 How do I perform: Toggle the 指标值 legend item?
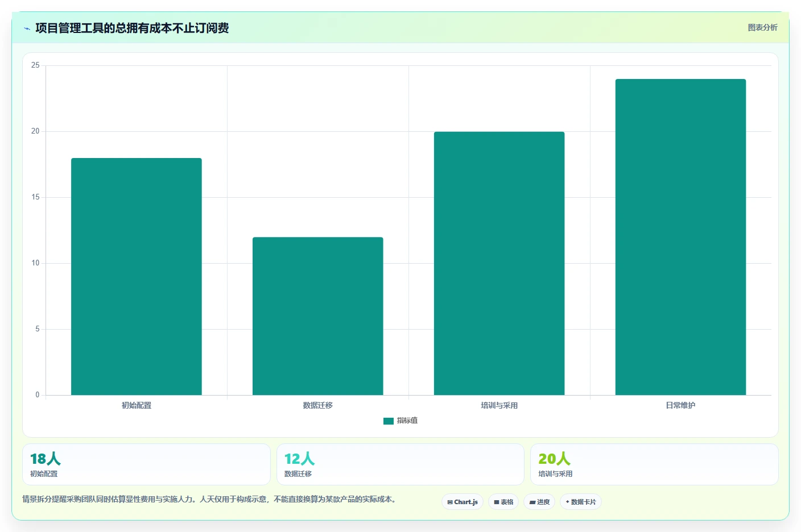[400, 421]
